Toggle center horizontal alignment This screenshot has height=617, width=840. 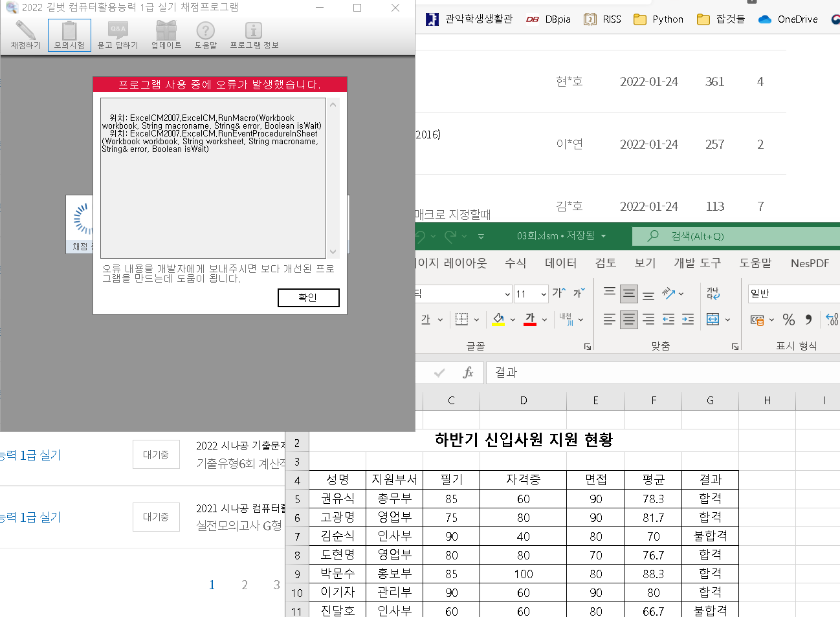pos(628,319)
